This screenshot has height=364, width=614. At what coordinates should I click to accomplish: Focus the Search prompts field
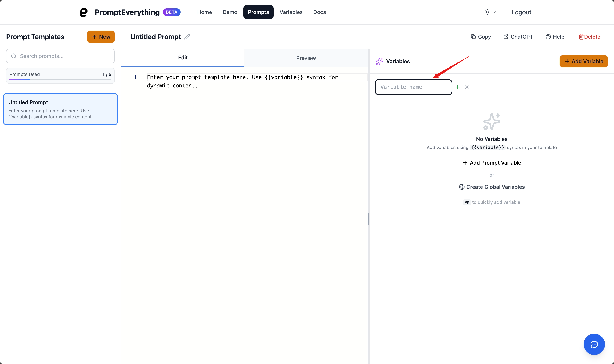click(60, 56)
